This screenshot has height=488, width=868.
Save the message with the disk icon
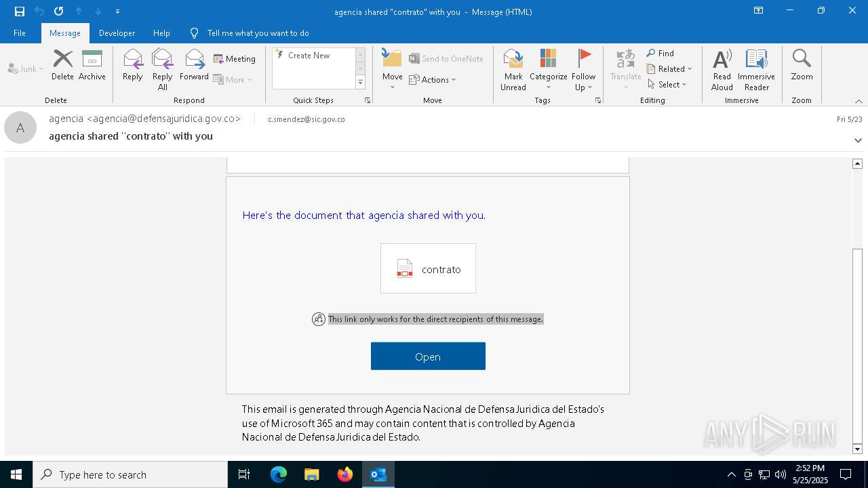[x=20, y=12]
